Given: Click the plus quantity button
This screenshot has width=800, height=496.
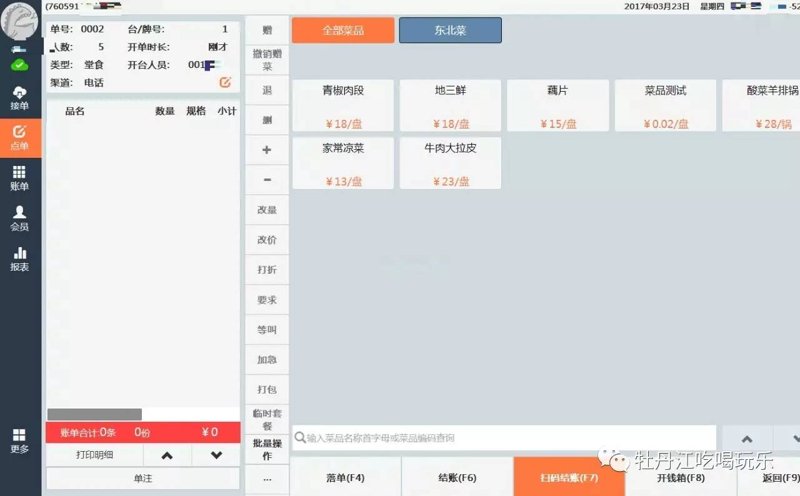Looking at the screenshot, I should point(267,150).
